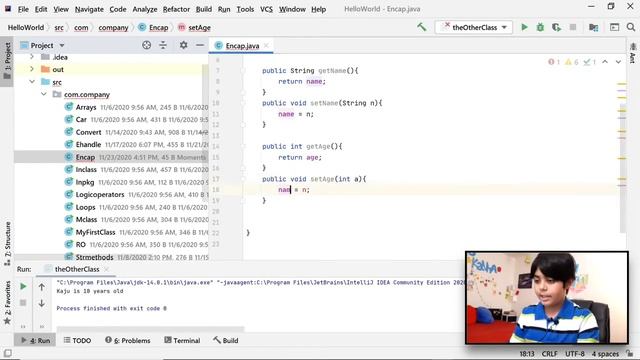Open the VCS menu
640x360 pixels.
(266, 9)
